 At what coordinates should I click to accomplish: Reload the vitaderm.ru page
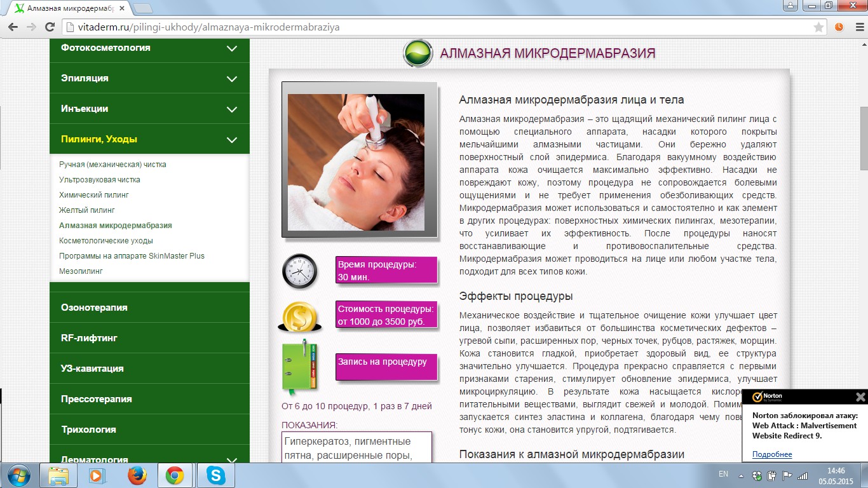coord(50,27)
